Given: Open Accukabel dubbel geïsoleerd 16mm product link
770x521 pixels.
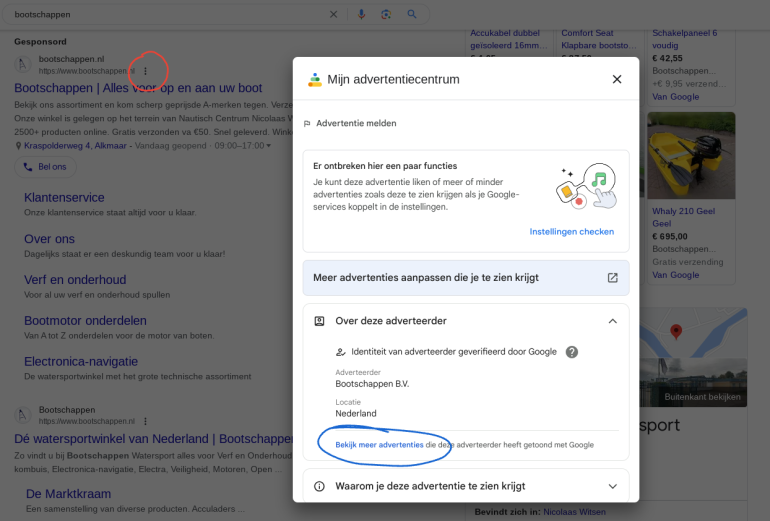Looking at the screenshot, I should pos(508,39).
